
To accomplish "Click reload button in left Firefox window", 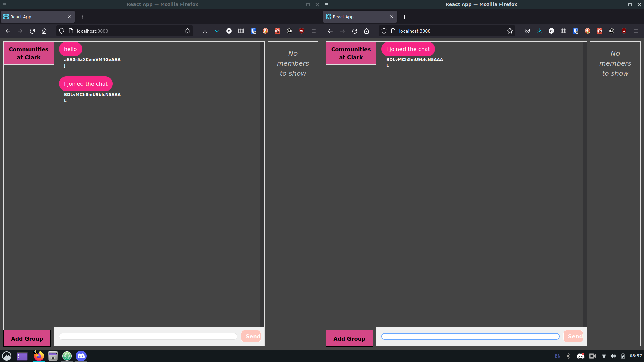I will pos(32,31).
